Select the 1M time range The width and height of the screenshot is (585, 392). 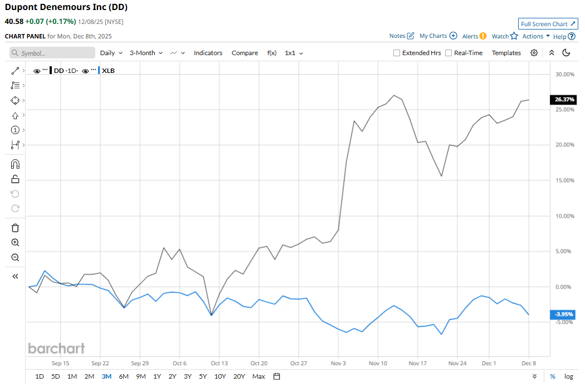pyautogui.click(x=72, y=376)
